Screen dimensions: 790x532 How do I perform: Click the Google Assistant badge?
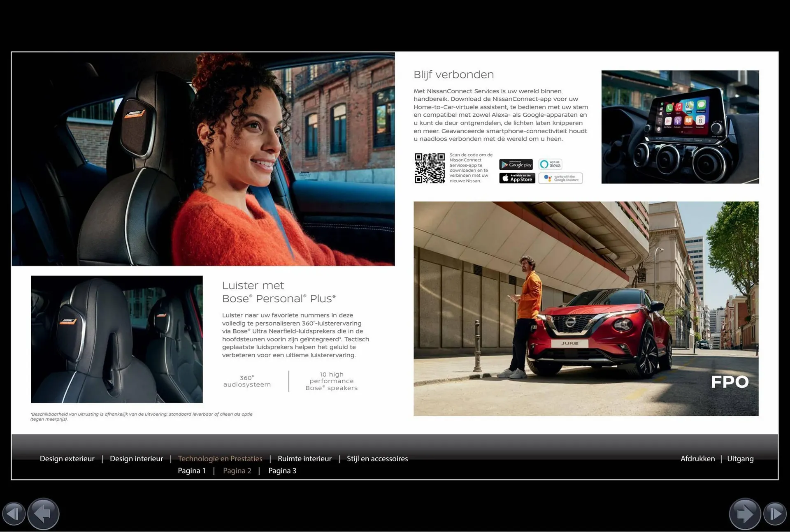click(560, 178)
